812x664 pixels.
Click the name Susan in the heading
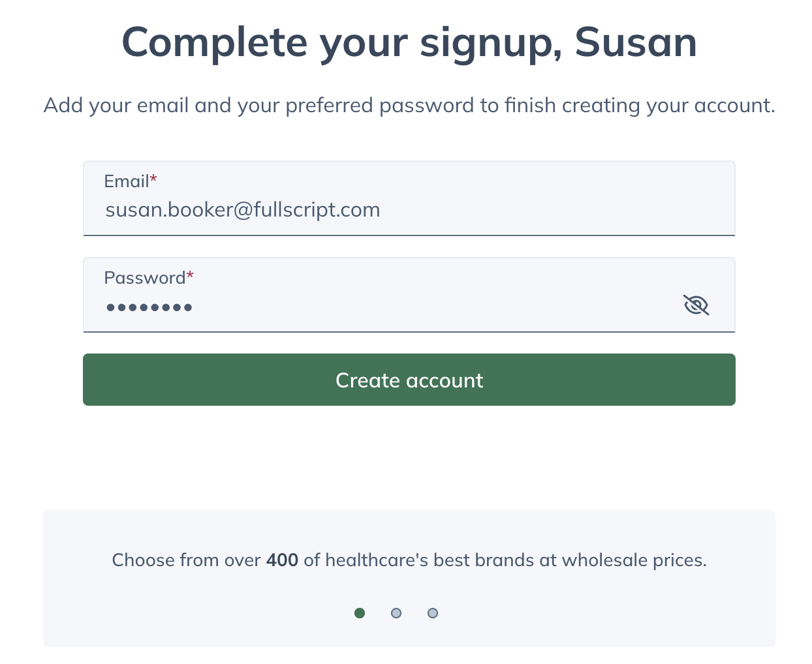click(x=636, y=43)
